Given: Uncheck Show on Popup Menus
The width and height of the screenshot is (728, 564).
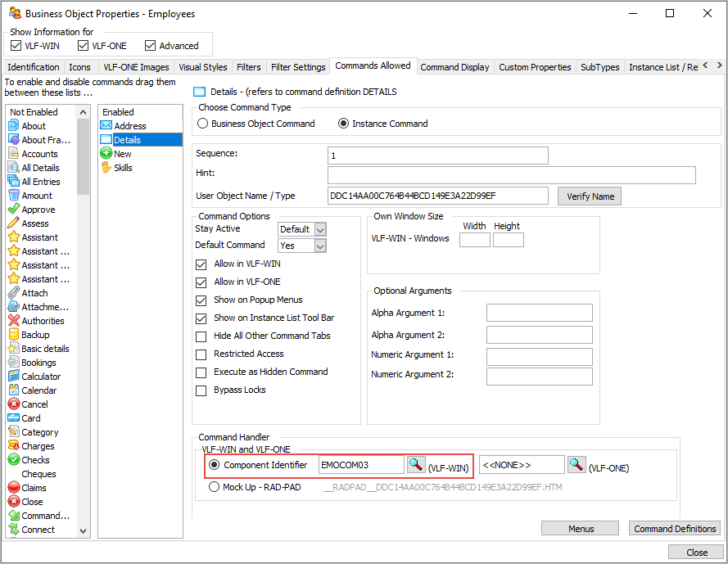Looking at the screenshot, I should click(x=201, y=300).
